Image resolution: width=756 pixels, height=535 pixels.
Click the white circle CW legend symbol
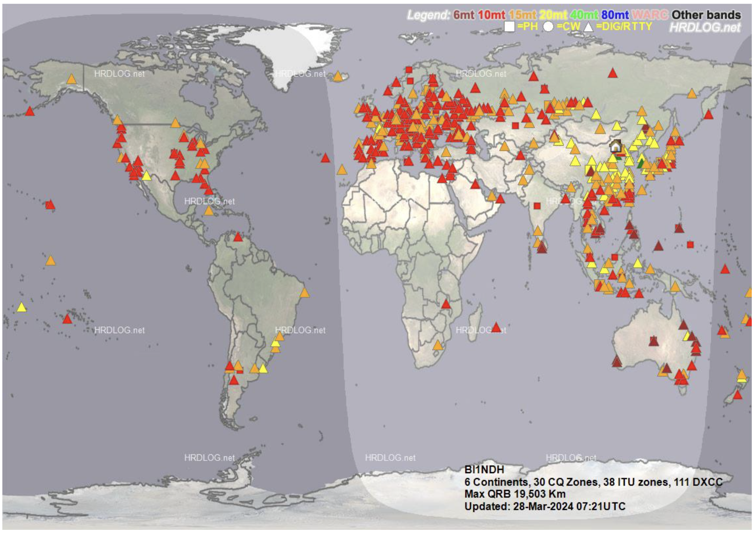tap(548, 27)
